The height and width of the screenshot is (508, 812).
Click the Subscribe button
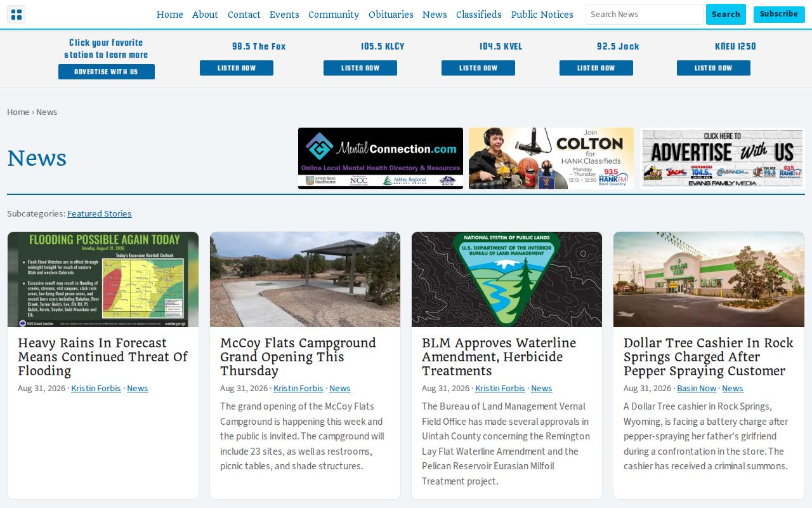pos(779,14)
